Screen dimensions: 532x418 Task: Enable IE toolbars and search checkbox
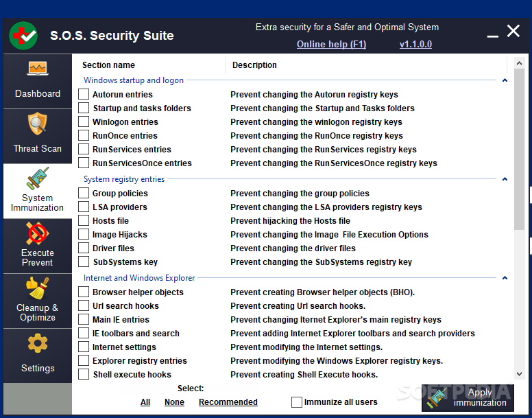point(84,333)
